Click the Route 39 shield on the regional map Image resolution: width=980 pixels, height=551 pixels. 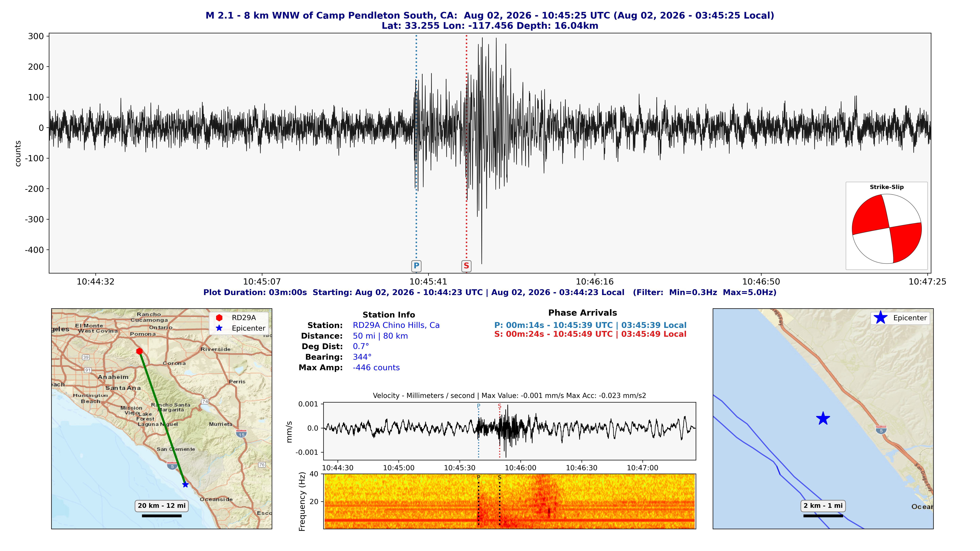click(86, 357)
